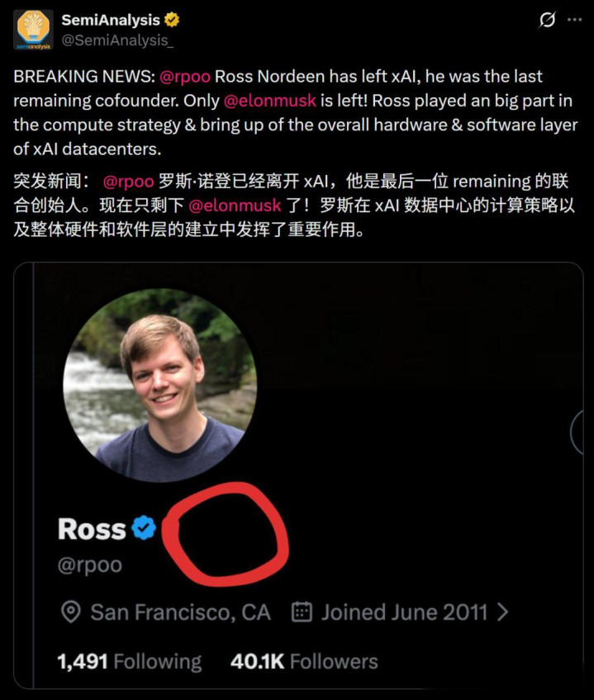Viewport: 594px width, 700px height.
Task: Click the calendar icon beside Joined
Action: (x=302, y=612)
